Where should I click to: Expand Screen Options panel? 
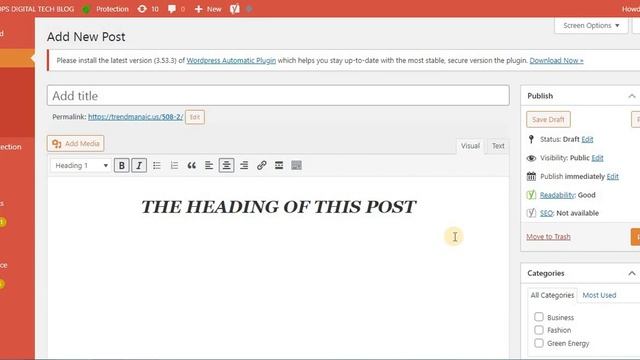click(591, 25)
